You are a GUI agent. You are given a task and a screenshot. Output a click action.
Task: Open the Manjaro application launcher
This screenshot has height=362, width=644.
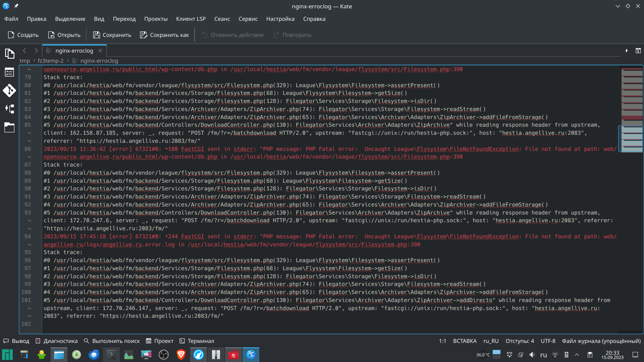coord(7,355)
